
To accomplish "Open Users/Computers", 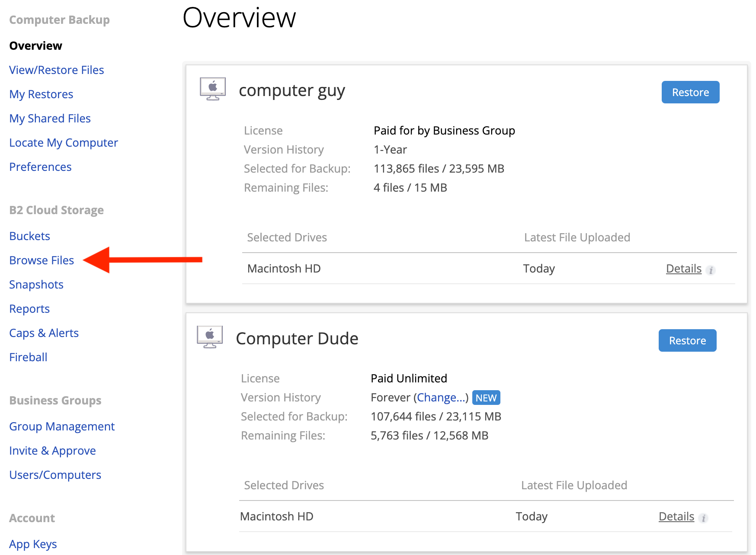I will tap(55, 475).
